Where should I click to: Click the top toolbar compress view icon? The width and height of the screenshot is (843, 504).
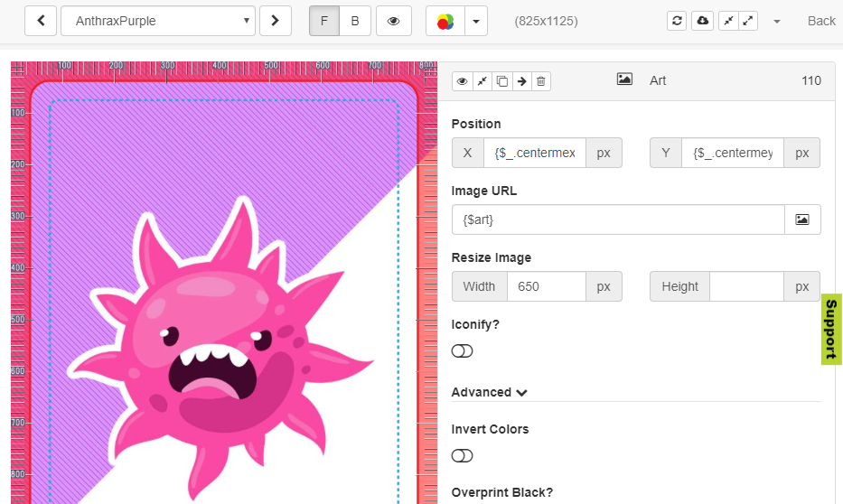click(x=728, y=21)
